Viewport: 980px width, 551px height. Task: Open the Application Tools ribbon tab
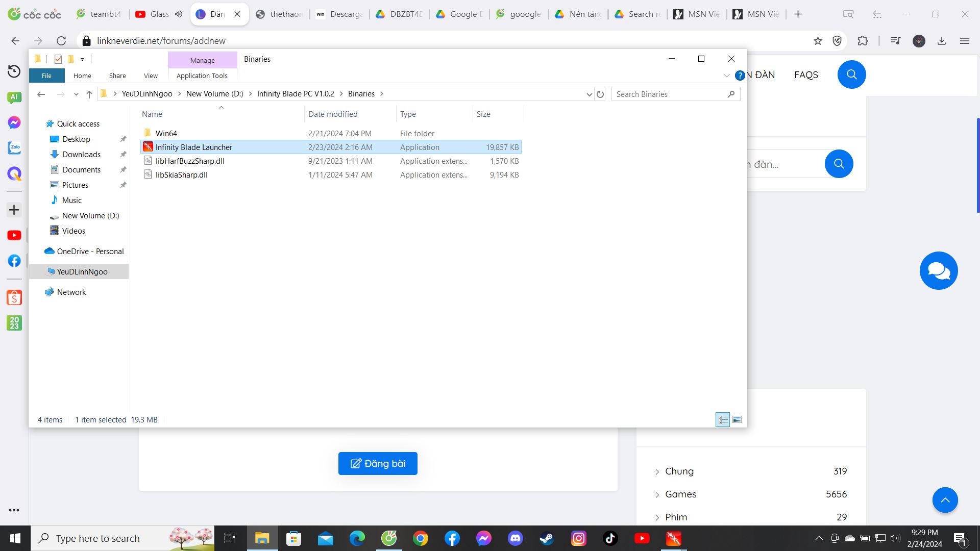202,76
